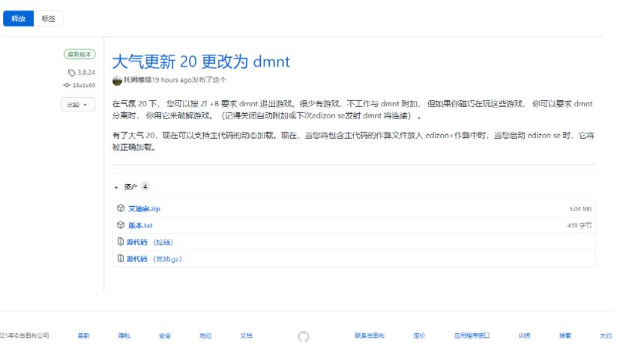Open the 定价 pricing footer link
Image resolution: width=644 pixels, height=355 pixels.
click(419, 336)
